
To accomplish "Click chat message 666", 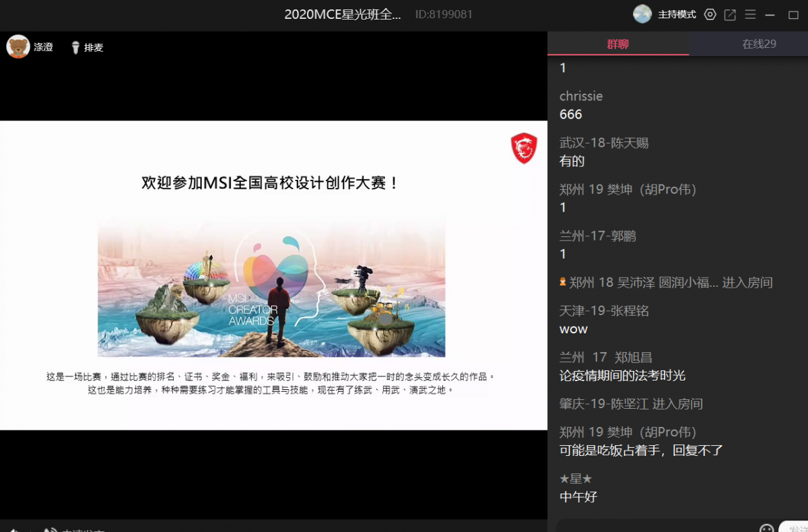I will click(571, 114).
